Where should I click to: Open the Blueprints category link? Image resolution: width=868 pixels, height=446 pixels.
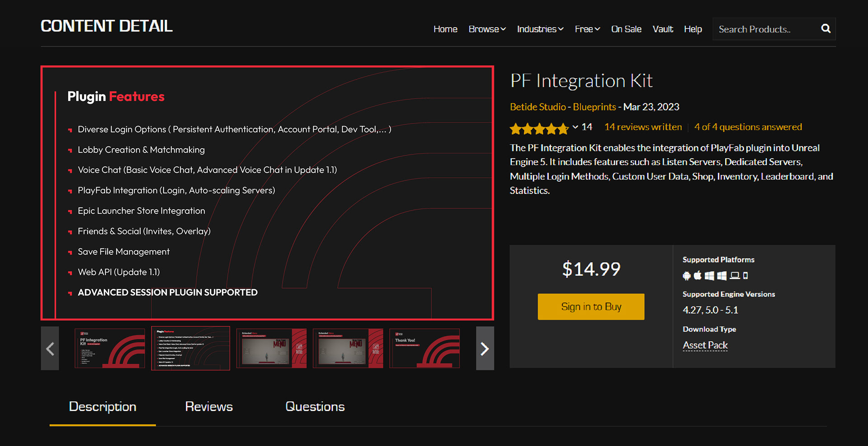tap(594, 107)
